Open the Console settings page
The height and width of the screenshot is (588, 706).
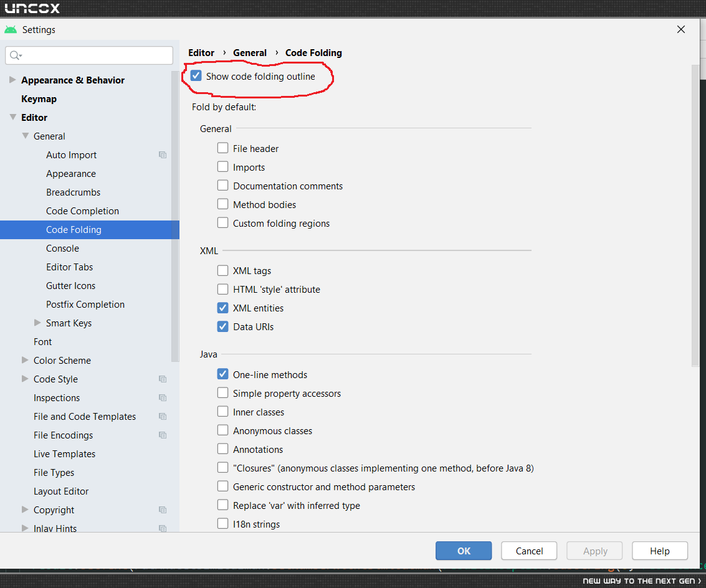pos(62,249)
